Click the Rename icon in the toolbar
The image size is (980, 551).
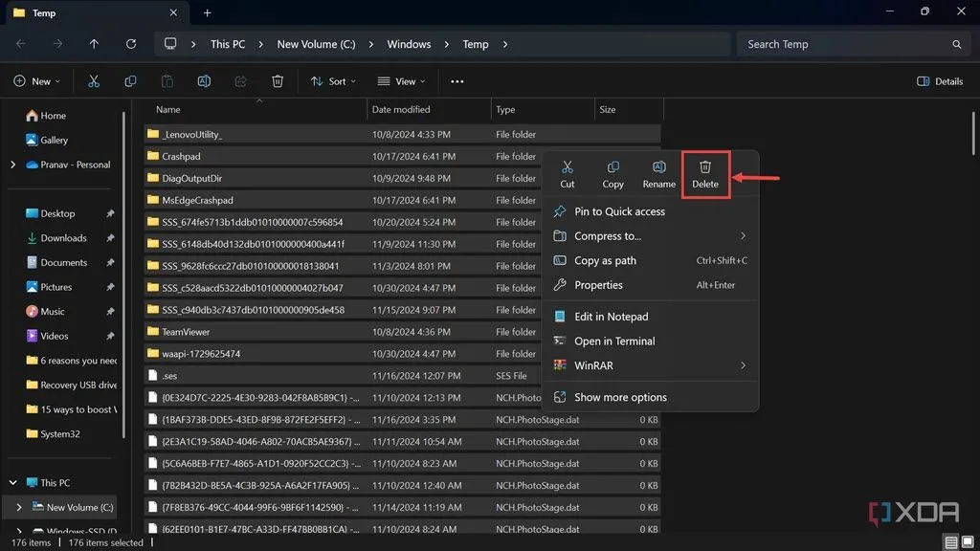pyautogui.click(x=204, y=81)
